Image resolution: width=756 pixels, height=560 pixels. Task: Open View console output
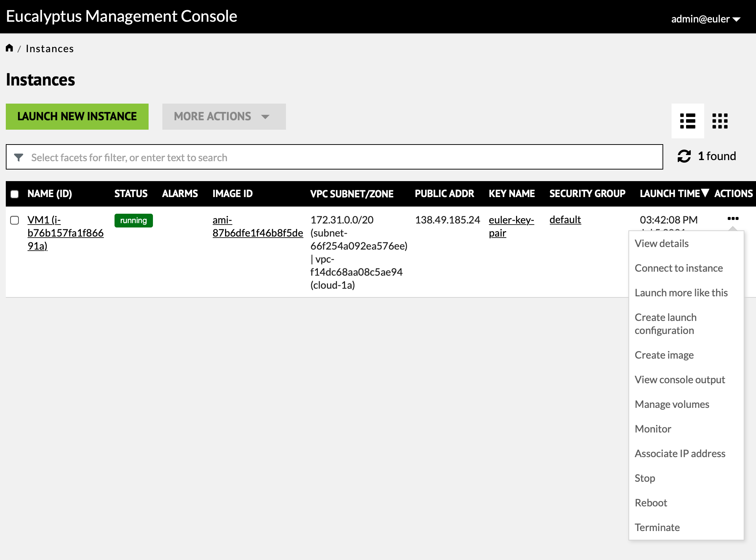pyautogui.click(x=680, y=380)
